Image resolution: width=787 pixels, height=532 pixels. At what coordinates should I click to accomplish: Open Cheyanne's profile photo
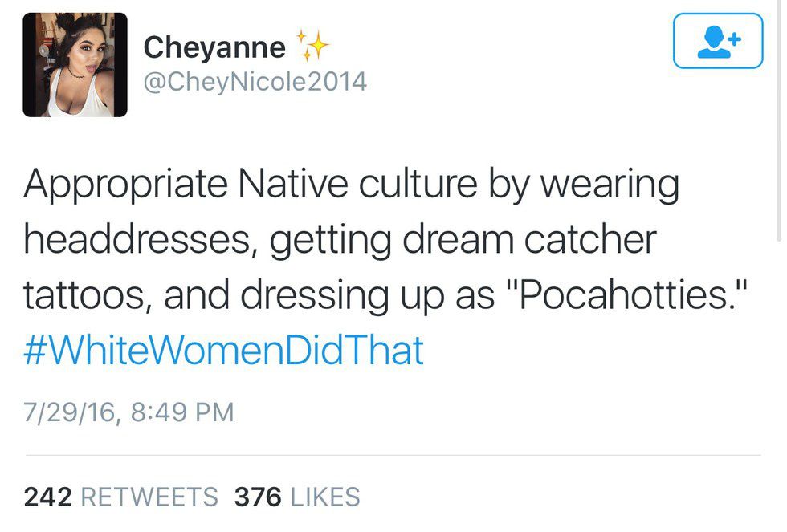[x=75, y=65]
